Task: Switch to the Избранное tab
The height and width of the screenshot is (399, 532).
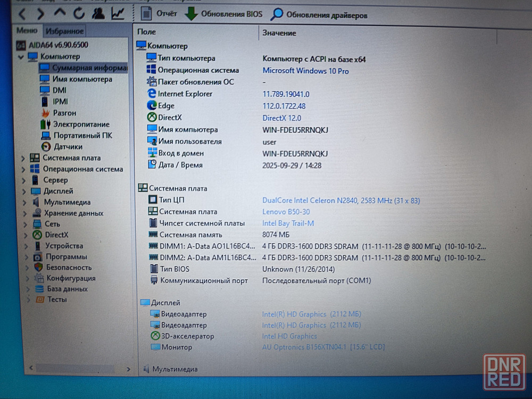Action: 64,31
